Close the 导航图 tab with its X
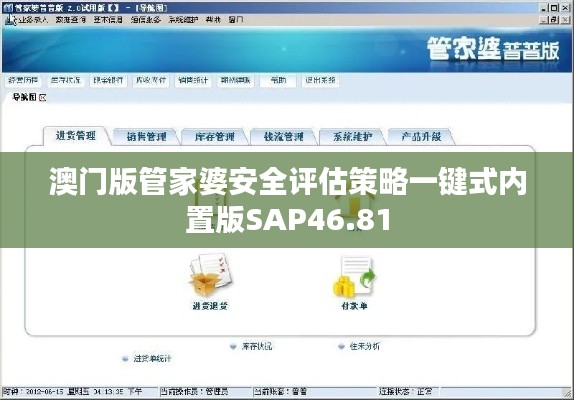574x400 pixels. 42,97
